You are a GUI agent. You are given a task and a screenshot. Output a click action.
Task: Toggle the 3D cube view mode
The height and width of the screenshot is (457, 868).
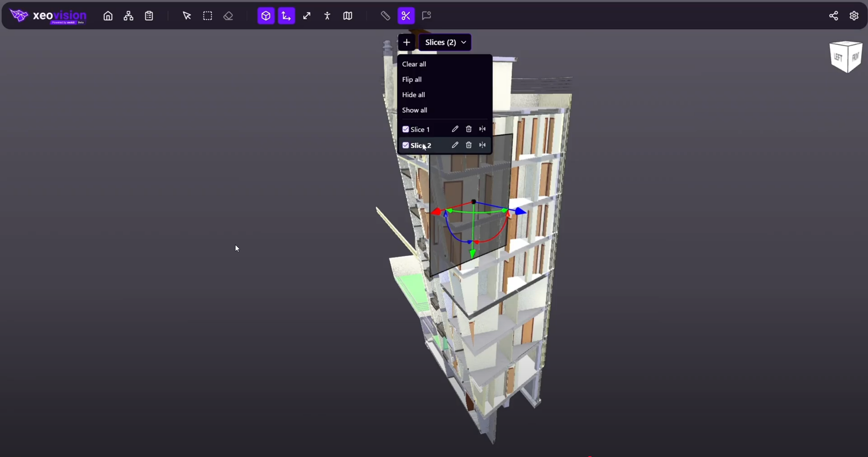coord(266,16)
